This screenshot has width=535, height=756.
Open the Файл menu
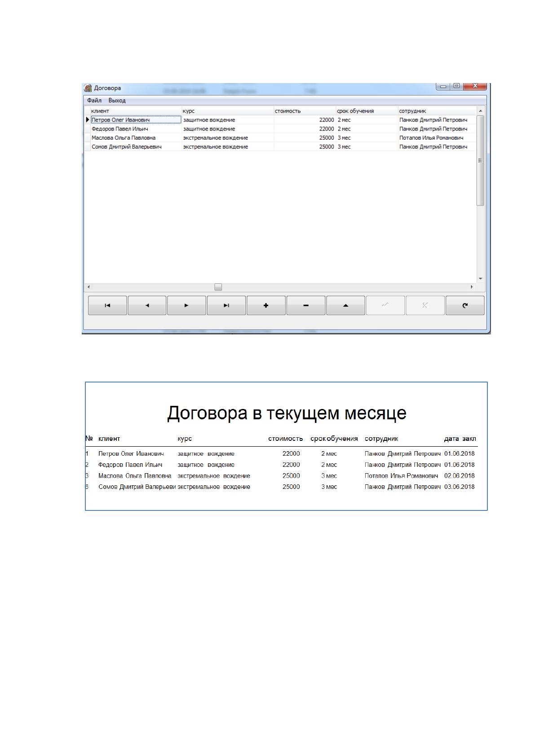(x=94, y=101)
